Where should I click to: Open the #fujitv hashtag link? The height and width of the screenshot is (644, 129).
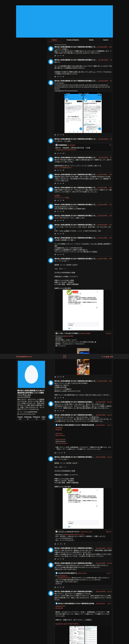pyautogui.click(x=57, y=218)
